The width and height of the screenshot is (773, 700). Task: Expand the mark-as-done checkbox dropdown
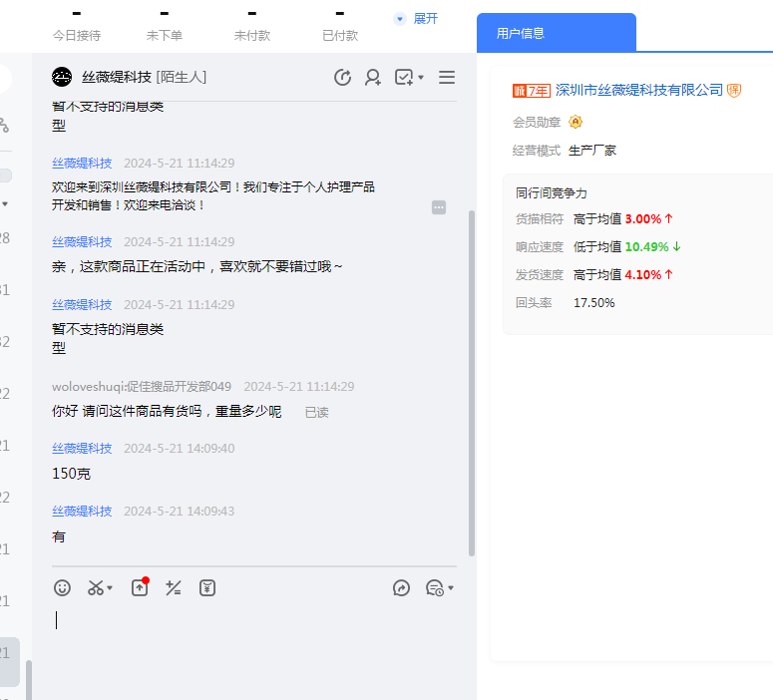pyautogui.click(x=421, y=78)
